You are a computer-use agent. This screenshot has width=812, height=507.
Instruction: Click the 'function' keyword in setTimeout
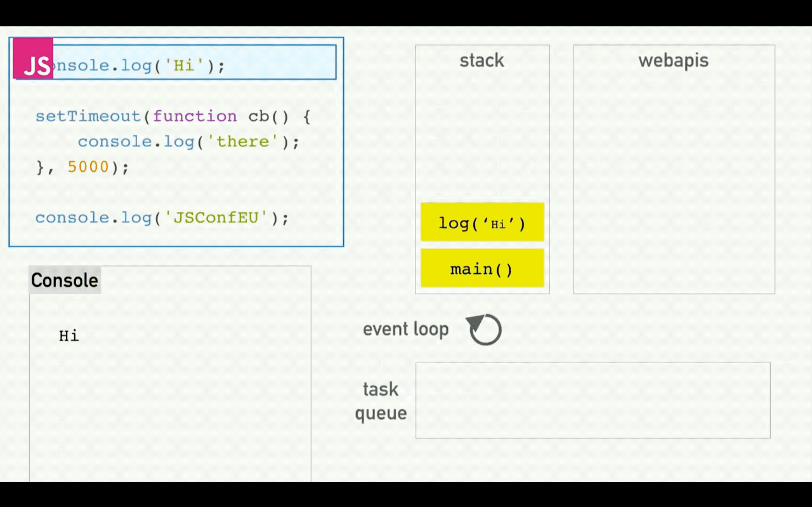pos(195,116)
